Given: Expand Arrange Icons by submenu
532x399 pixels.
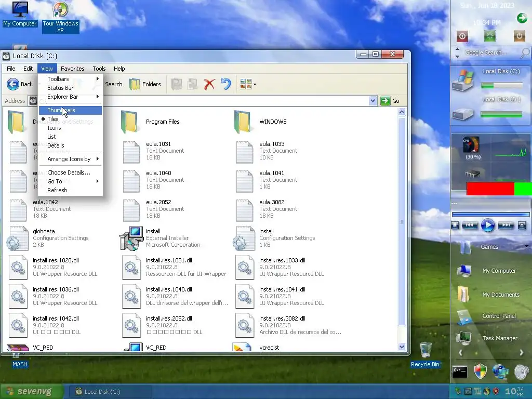Looking at the screenshot, I should pyautogui.click(x=70, y=159).
